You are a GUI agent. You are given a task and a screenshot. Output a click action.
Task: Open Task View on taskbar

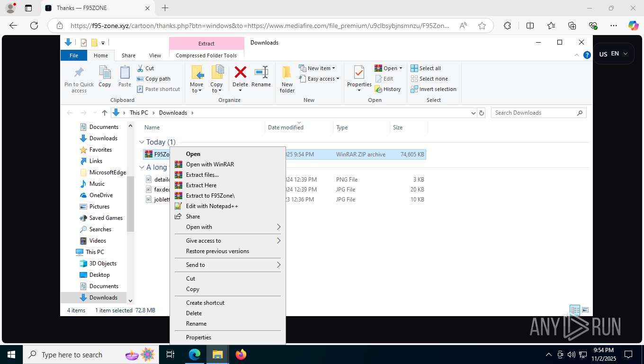170,355
